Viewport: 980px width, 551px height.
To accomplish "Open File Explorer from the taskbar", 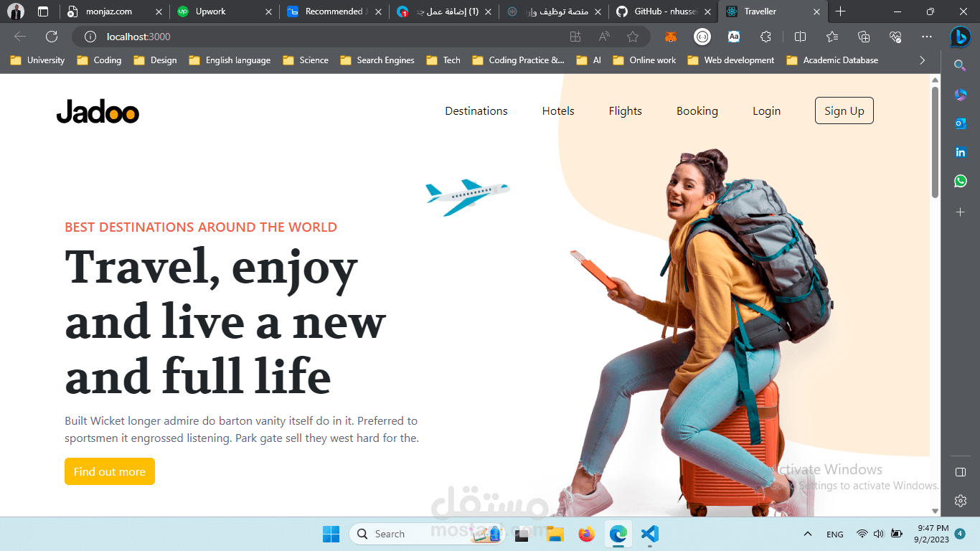I will pyautogui.click(x=555, y=534).
